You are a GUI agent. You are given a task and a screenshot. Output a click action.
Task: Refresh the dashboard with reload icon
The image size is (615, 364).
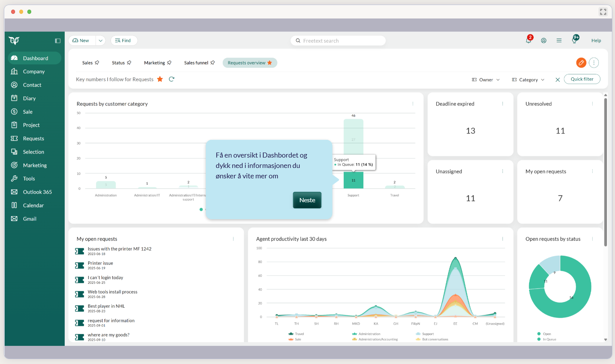(x=172, y=79)
